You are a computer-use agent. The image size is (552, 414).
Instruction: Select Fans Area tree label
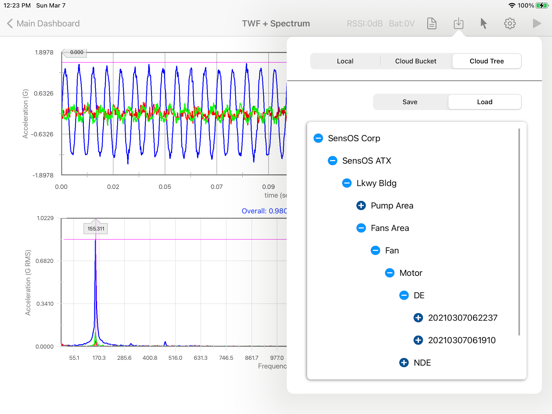(x=390, y=228)
